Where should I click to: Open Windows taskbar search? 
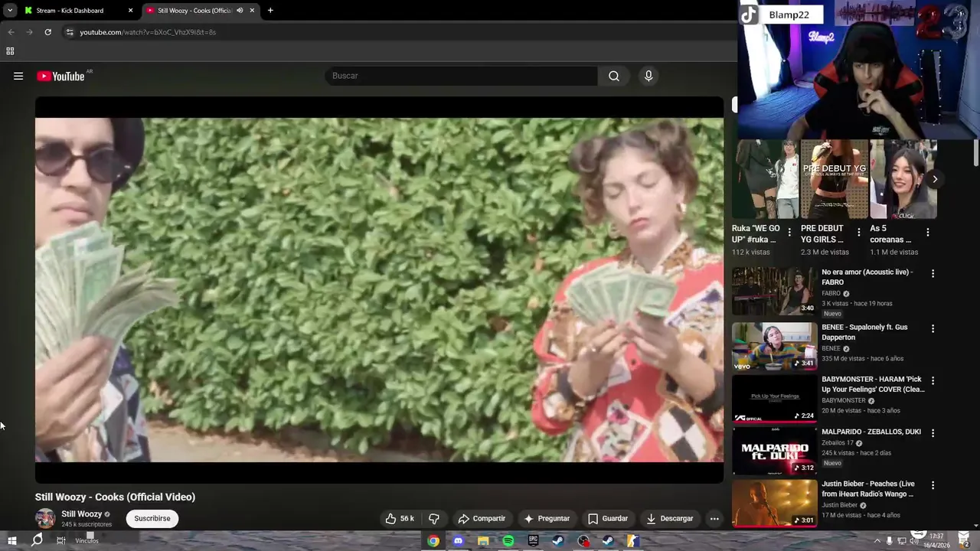(37, 540)
